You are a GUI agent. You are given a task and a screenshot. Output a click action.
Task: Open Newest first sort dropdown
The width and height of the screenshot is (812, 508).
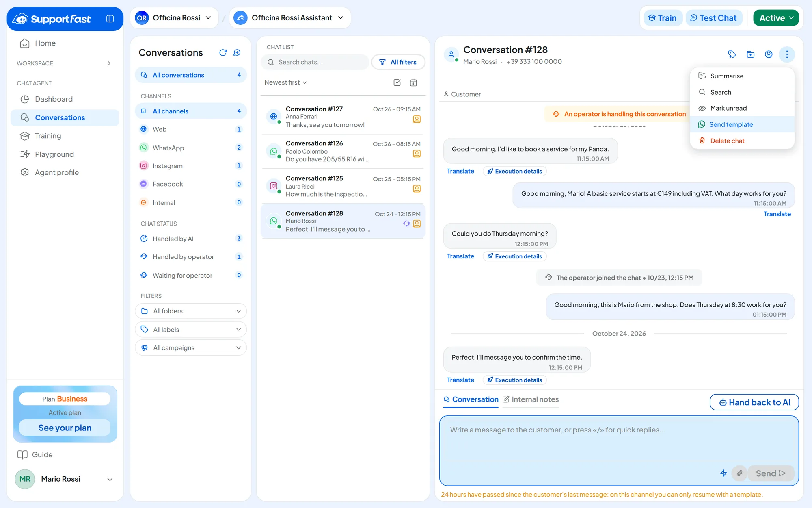285,82
